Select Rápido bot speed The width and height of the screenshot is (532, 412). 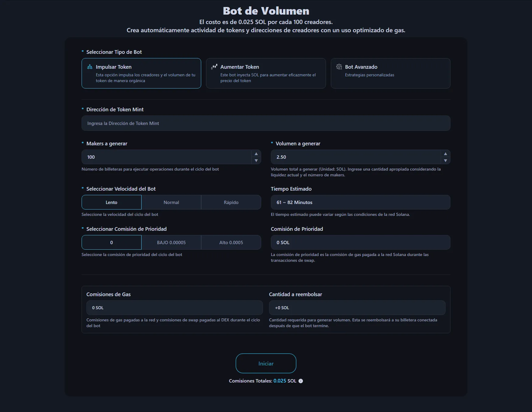231,203
